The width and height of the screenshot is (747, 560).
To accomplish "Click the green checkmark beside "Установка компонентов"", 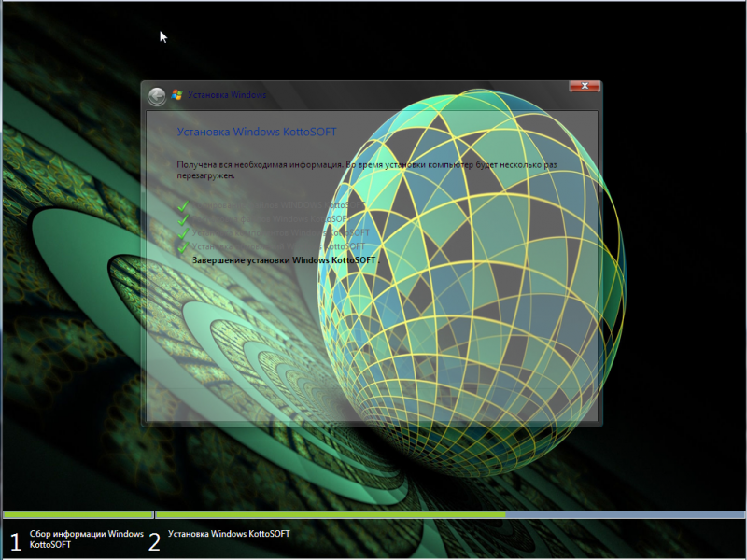I will (x=183, y=233).
